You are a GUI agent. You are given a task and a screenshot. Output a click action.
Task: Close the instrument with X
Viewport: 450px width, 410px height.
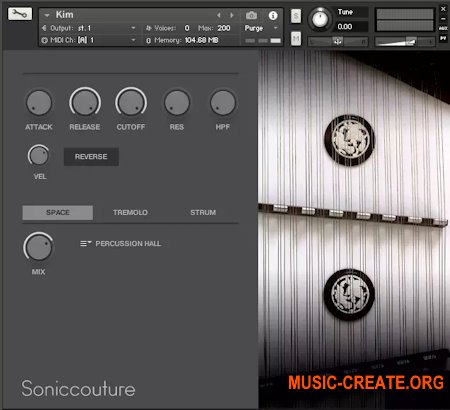pyautogui.click(x=443, y=9)
